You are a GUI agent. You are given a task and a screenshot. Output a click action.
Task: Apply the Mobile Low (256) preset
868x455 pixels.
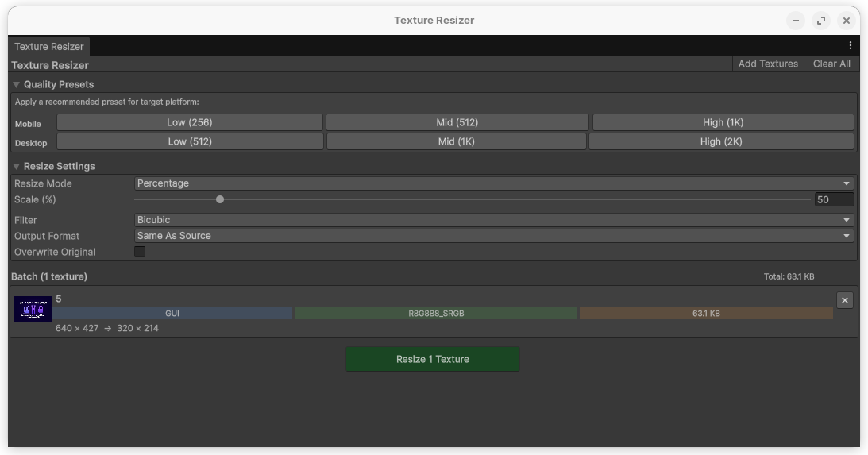(x=189, y=122)
